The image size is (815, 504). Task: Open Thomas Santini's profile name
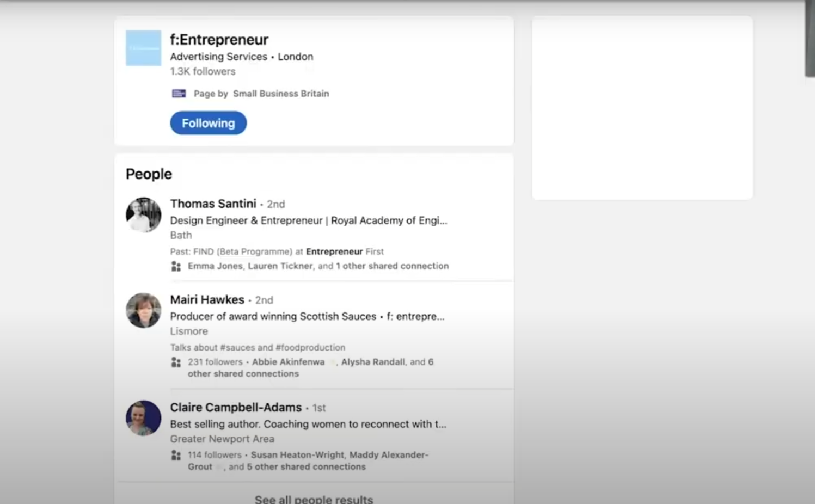[x=213, y=204]
